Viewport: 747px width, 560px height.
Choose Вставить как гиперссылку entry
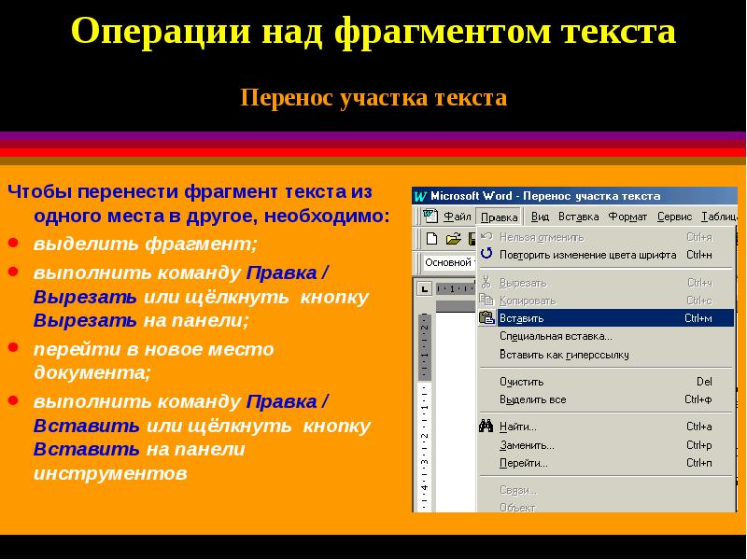606,355
